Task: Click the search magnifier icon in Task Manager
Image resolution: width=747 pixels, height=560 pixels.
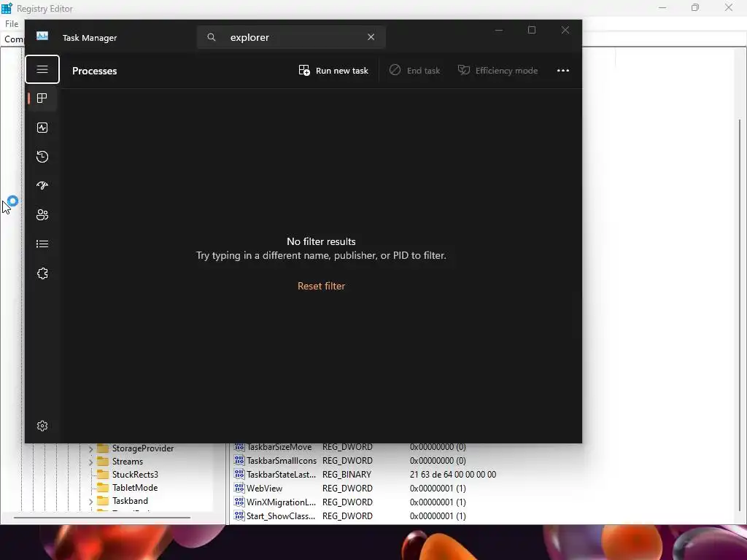Action: click(212, 37)
